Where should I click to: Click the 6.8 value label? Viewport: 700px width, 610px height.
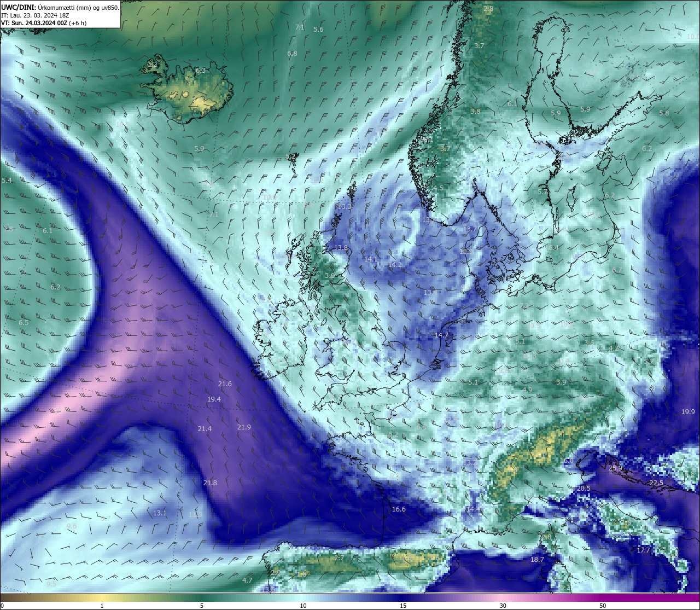(292, 54)
